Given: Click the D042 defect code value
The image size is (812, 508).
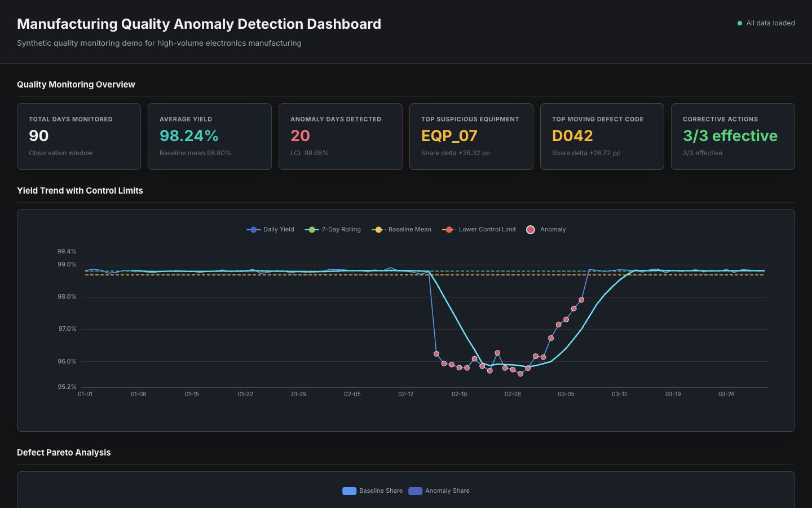Looking at the screenshot, I should pos(572,136).
